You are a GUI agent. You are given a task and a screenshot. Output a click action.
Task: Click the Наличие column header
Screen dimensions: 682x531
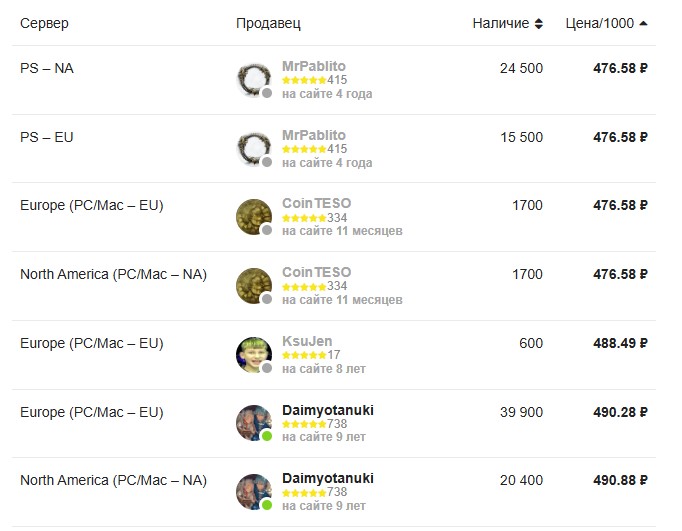501,23
